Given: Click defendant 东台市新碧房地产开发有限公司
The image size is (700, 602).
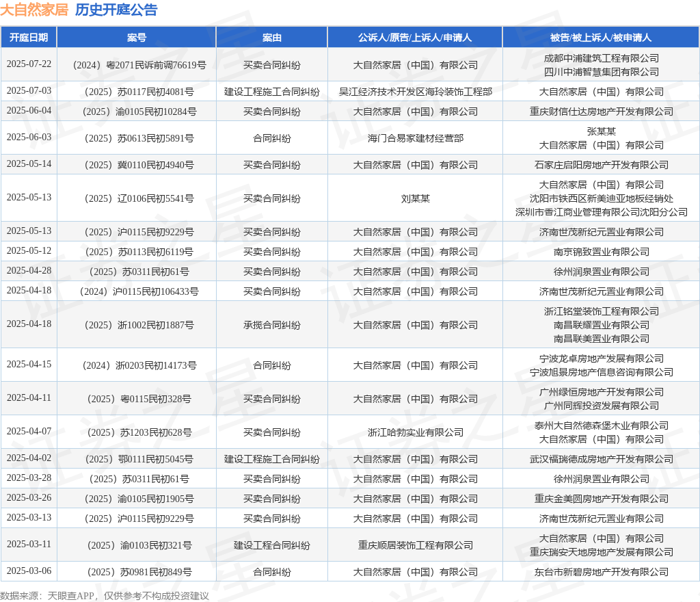Looking at the screenshot, I should (x=601, y=572).
